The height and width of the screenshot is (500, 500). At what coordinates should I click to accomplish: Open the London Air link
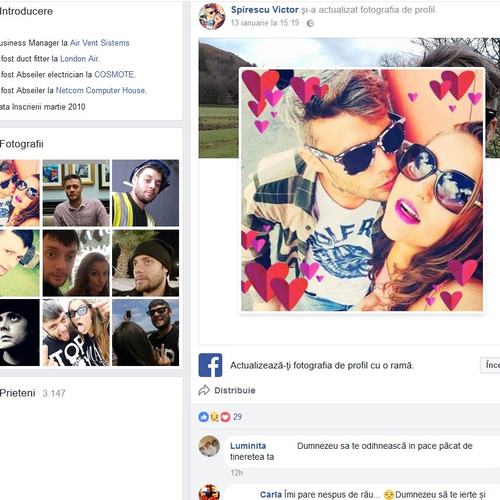pos(79,59)
